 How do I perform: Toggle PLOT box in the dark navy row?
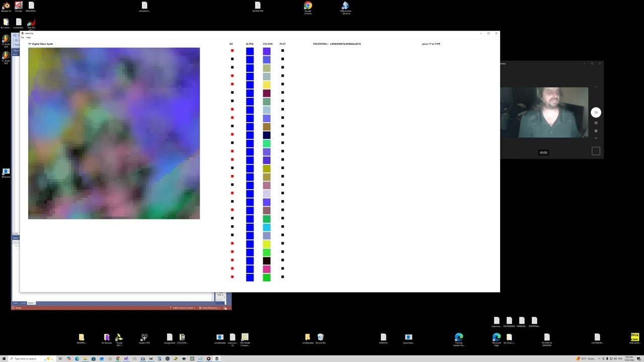click(282, 134)
